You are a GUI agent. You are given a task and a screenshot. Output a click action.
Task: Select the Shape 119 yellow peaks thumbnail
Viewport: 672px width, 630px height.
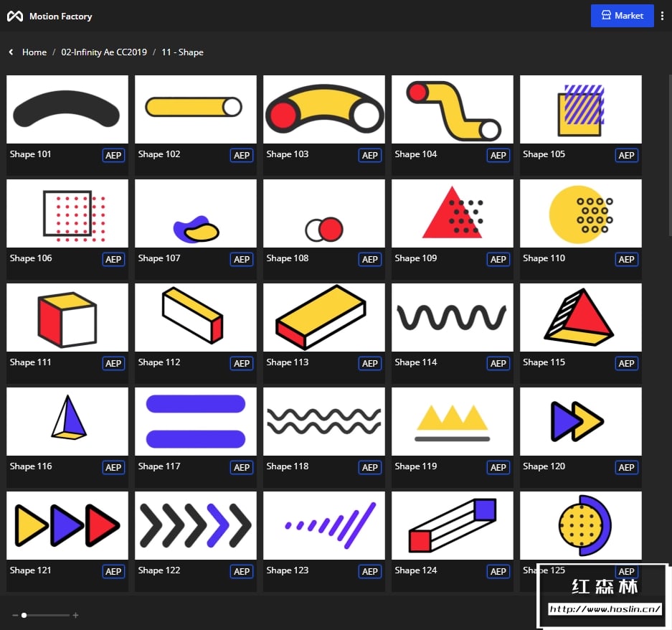(452, 422)
